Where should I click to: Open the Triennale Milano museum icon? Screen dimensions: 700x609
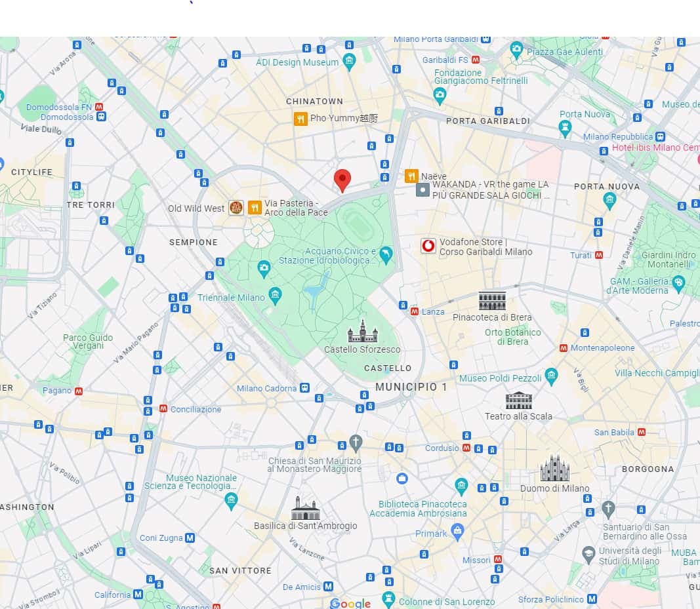[x=276, y=296]
